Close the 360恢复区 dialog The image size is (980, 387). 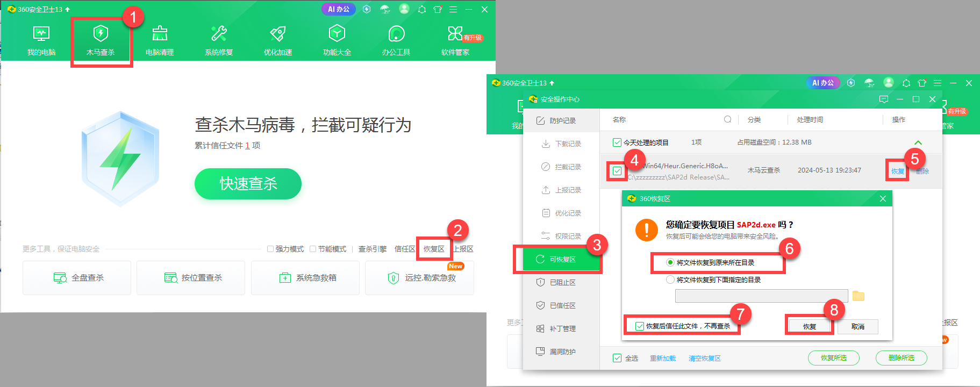point(883,199)
